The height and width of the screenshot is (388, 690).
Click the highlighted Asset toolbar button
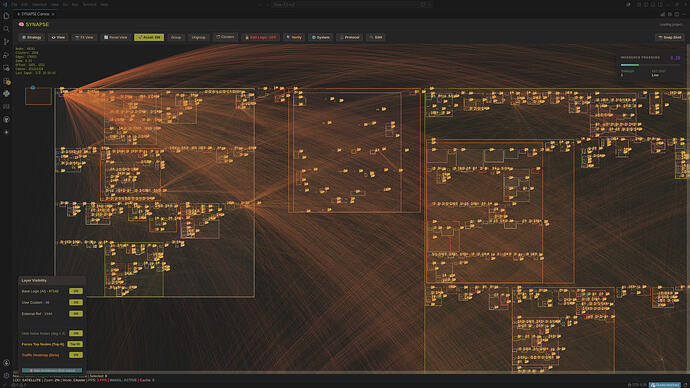point(149,37)
